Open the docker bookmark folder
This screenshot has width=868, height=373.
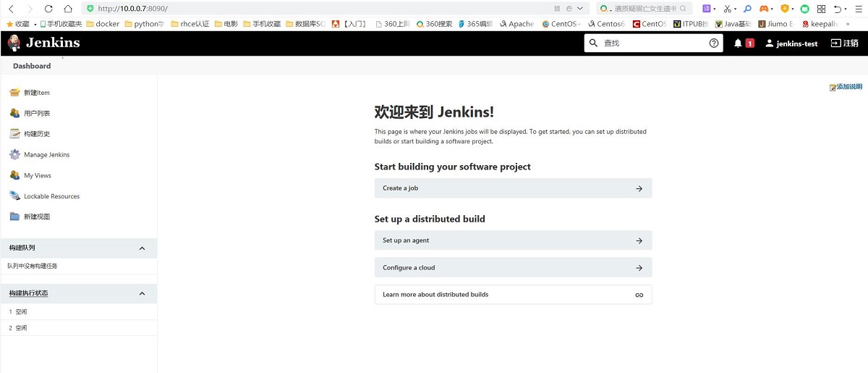pyautogui.click(x=103, y=24)
